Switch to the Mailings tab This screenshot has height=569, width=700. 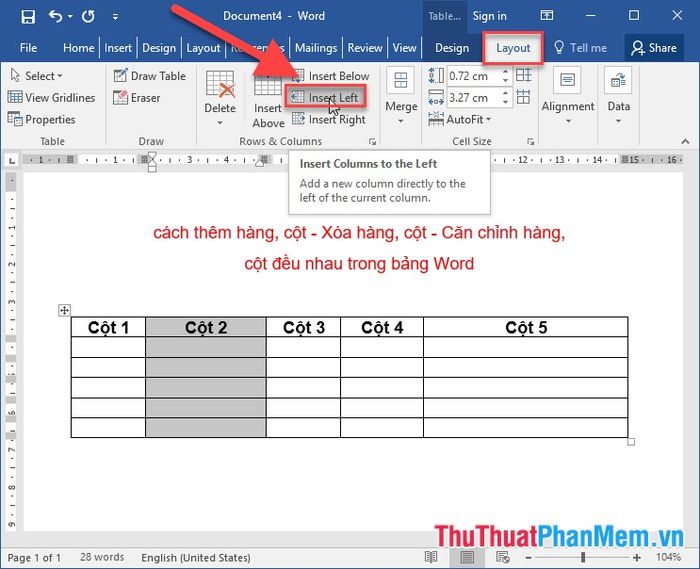(316, 48)
